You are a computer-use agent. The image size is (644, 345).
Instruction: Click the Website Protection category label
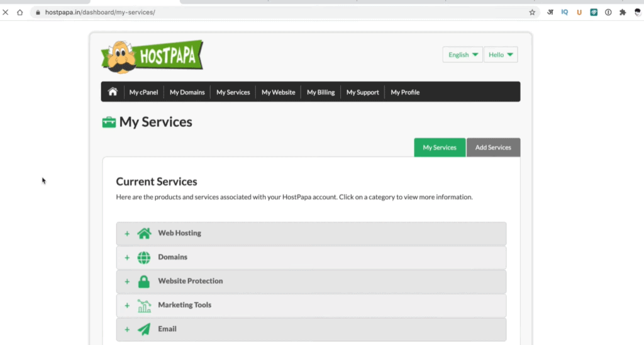[191, 281]
